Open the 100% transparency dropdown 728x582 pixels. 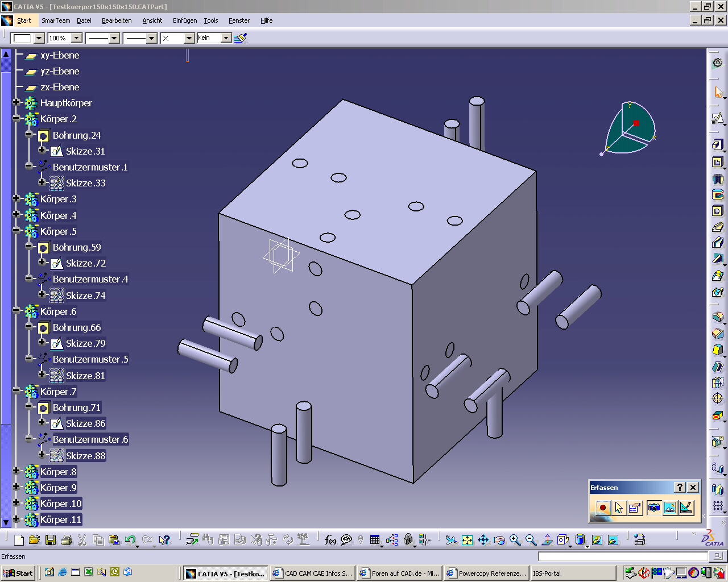pos(77,38)
